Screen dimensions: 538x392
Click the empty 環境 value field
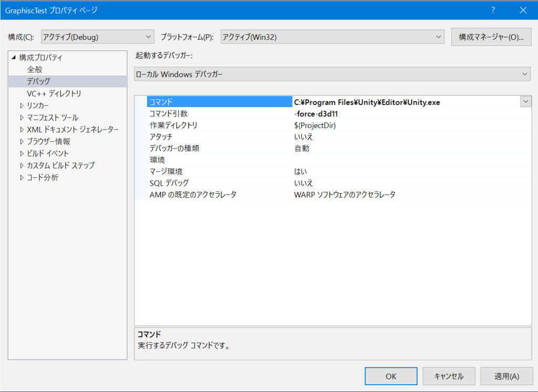(412, 160)
